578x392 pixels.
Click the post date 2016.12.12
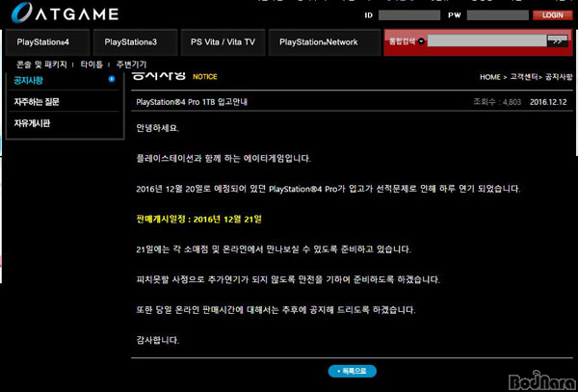[548, 102]
